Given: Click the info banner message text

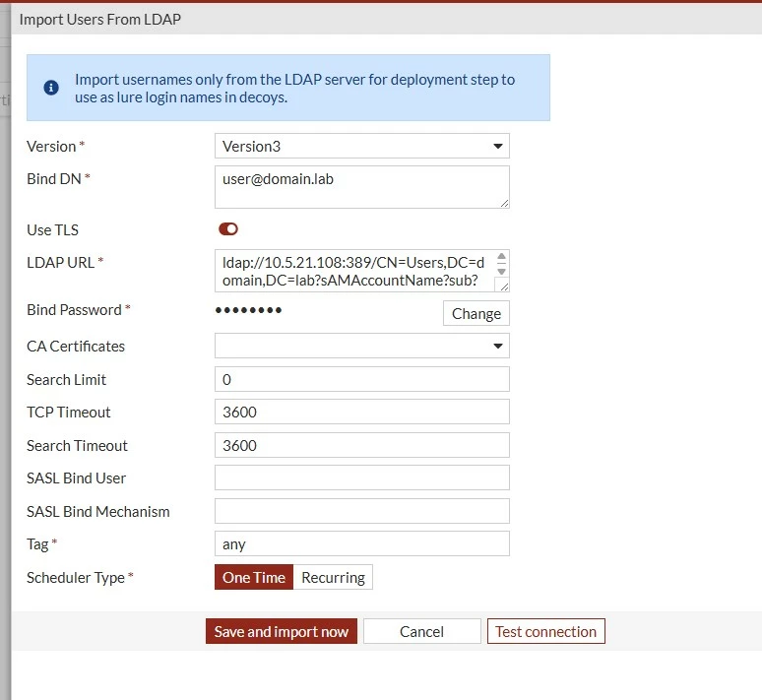Looking at the screenshot, I should [294, 89].
